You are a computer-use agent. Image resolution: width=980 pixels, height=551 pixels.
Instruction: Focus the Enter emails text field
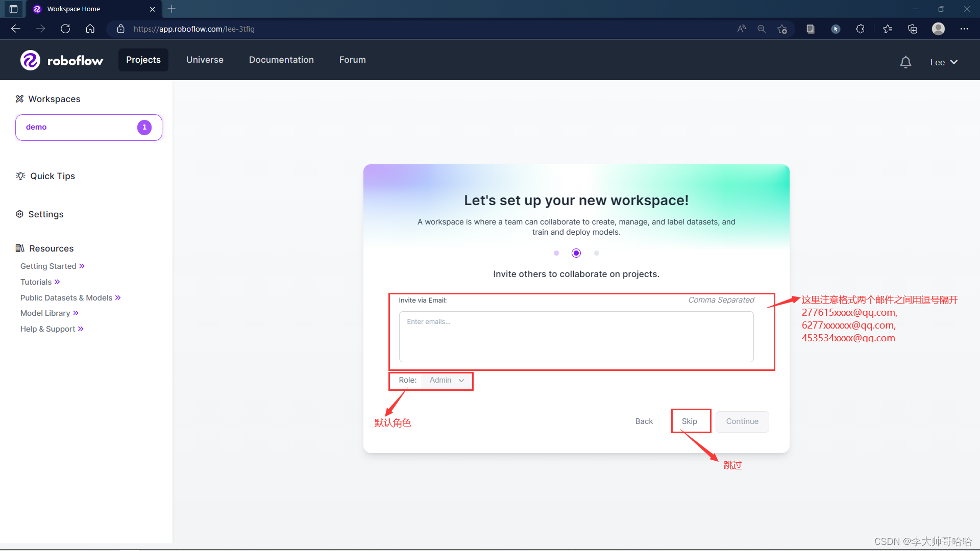(x=576, y=337)
